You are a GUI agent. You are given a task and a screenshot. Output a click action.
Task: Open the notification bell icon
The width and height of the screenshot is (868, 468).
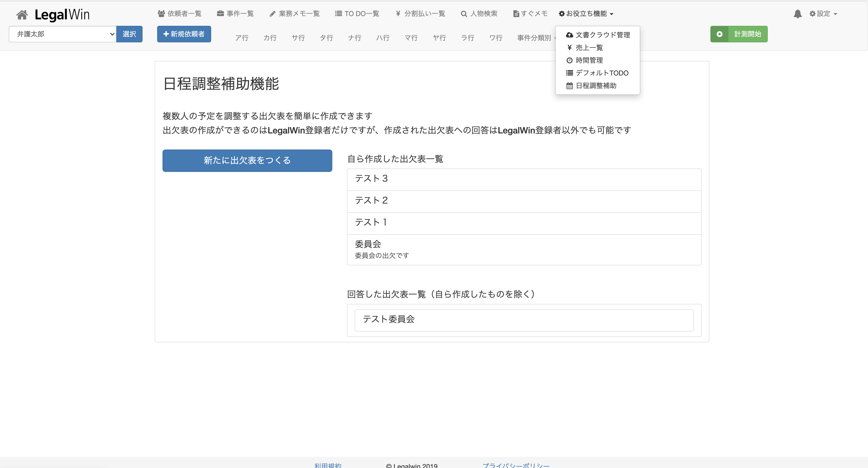(797, 14)
